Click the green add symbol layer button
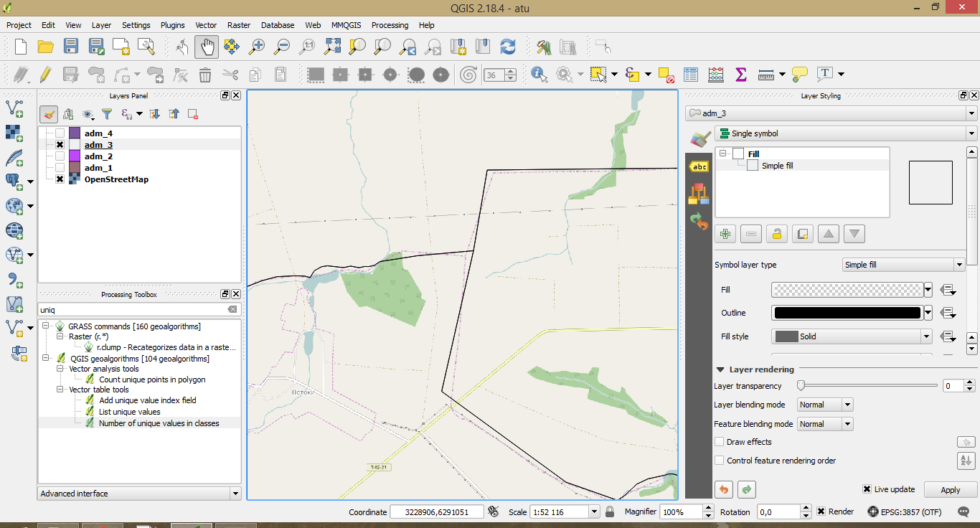Screen dimensions: 980x528 pos(725,234)
